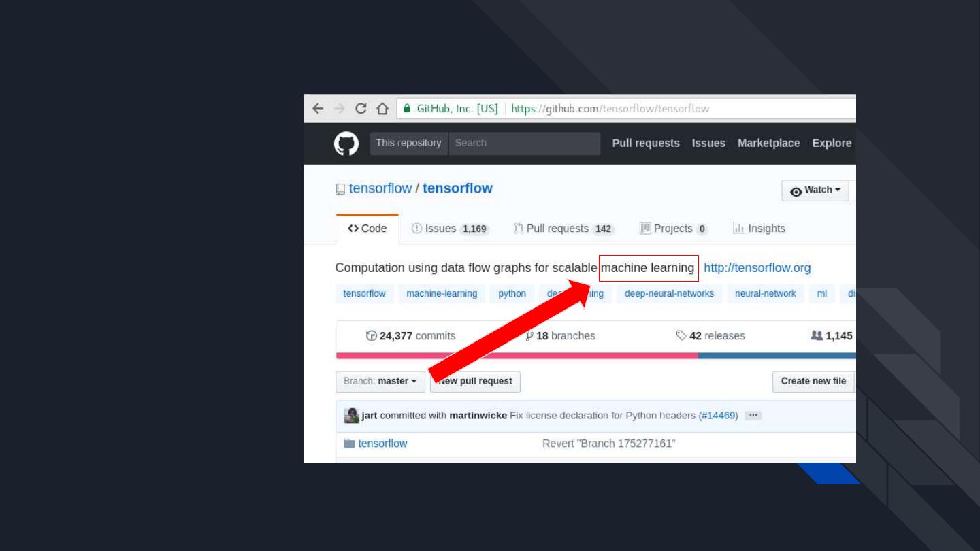Click the browser forward arrow
The image size is (980, 551).
click(x=340, y=109)
